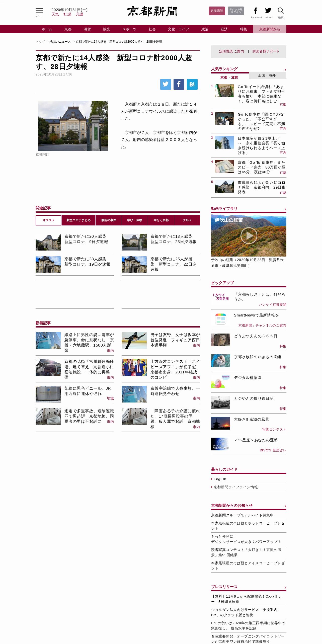Click the 定期購読 button
This screenshot has height=644, width=322.
click(217, 11)
